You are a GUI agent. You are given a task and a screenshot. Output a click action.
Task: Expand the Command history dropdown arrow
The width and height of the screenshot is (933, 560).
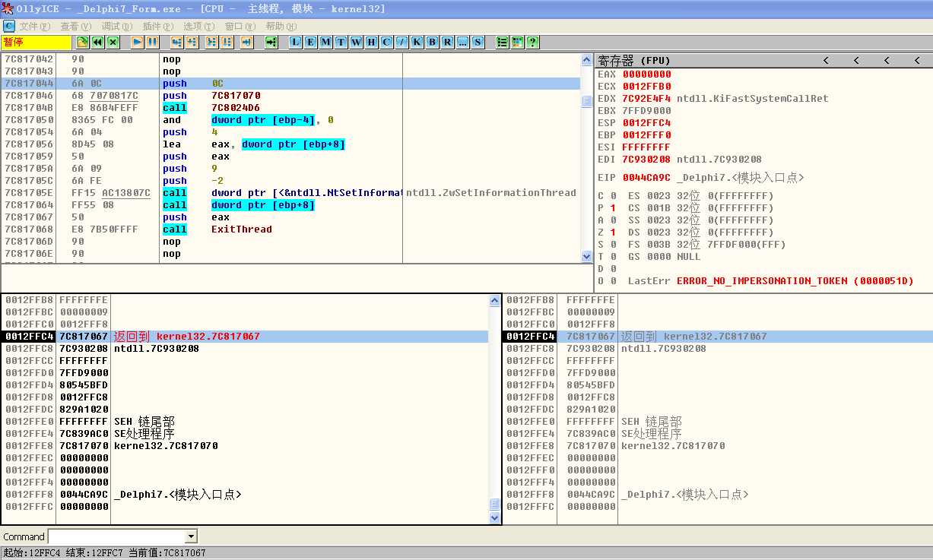coord(191,536)
